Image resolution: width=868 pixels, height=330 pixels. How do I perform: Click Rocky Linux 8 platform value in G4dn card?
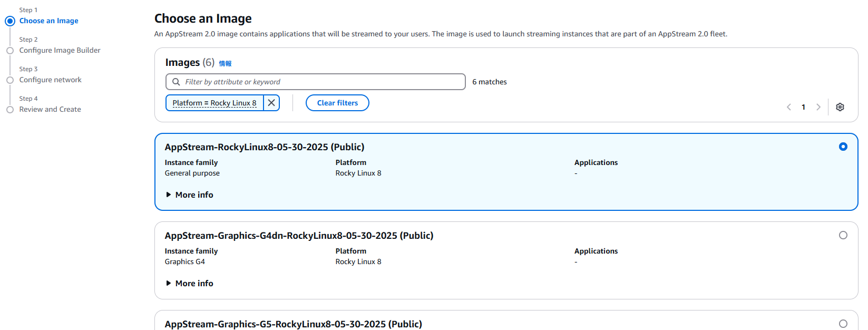tap(358, 262)
